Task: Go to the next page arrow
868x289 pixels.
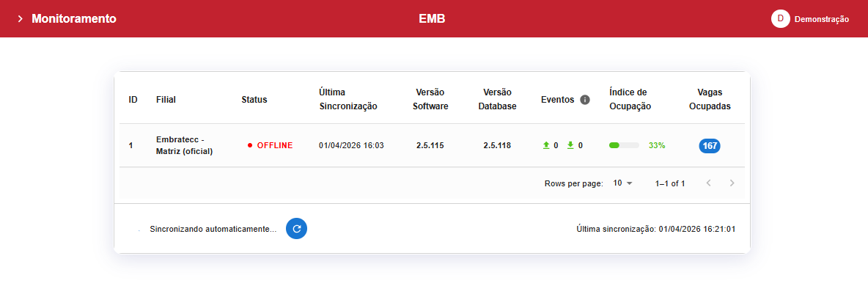Action: [732, 183]
